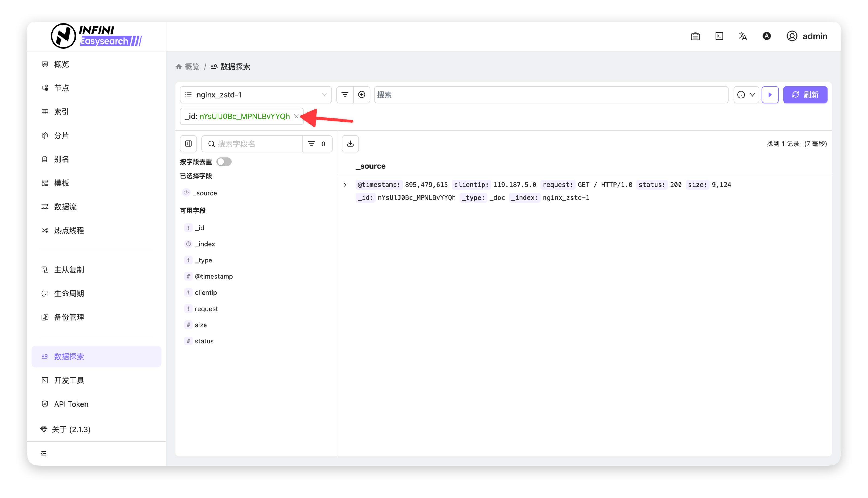868x498 pixels.
Task: Expand the document row details
Action: pyautogui.click(x=345, y=185)
